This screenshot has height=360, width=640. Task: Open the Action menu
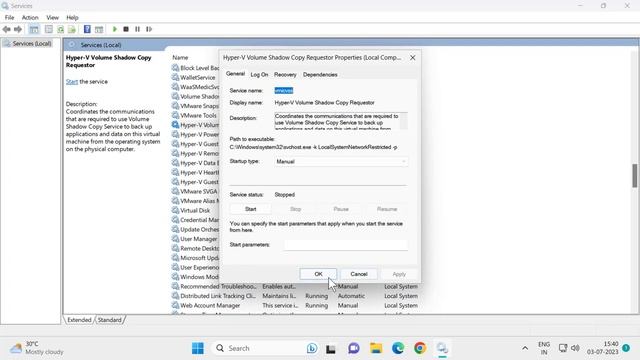(x=30, y=18)
